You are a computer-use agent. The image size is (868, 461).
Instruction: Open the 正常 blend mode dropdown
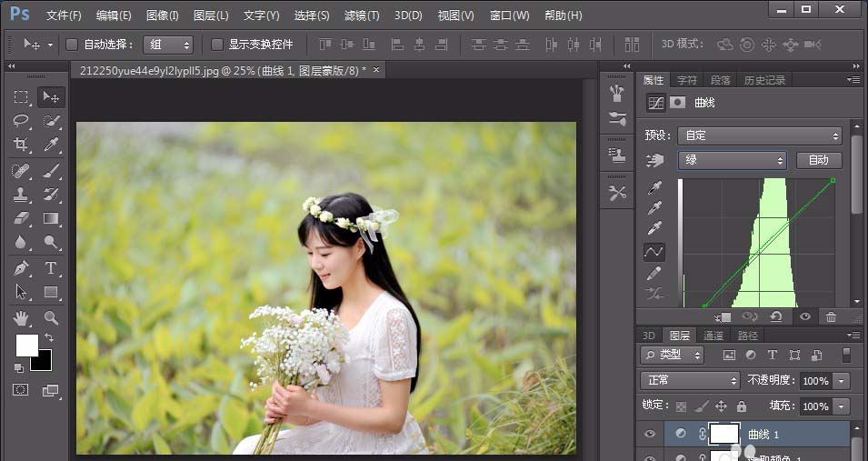tap(690, 381)
